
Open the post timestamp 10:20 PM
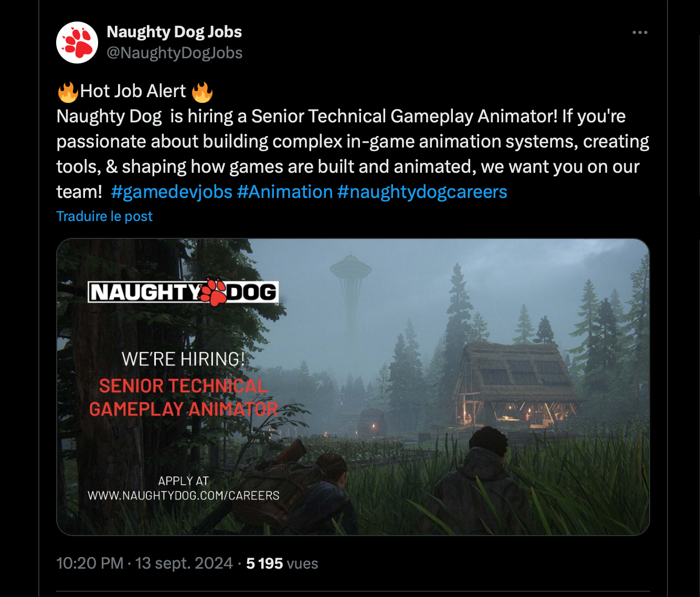point(90,563)
